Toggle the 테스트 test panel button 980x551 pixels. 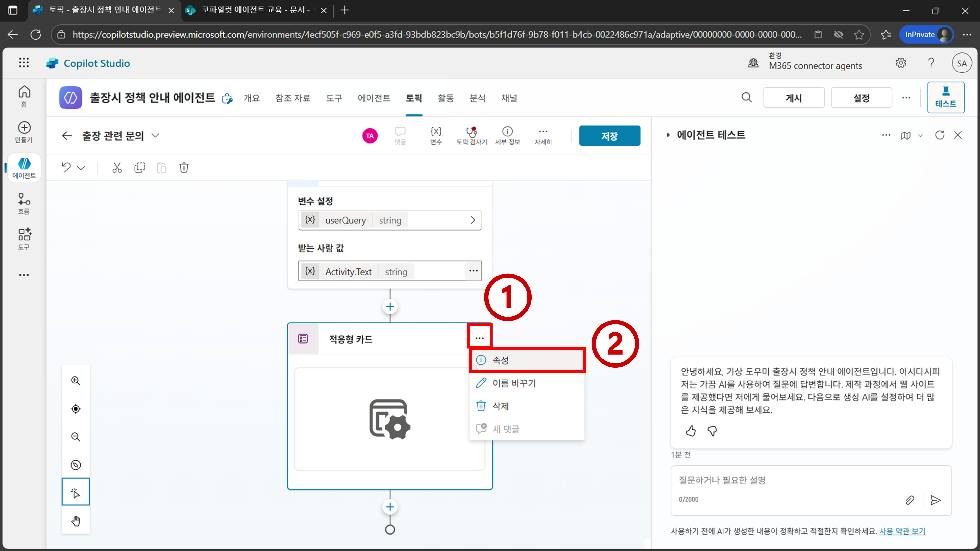[945, 97]
